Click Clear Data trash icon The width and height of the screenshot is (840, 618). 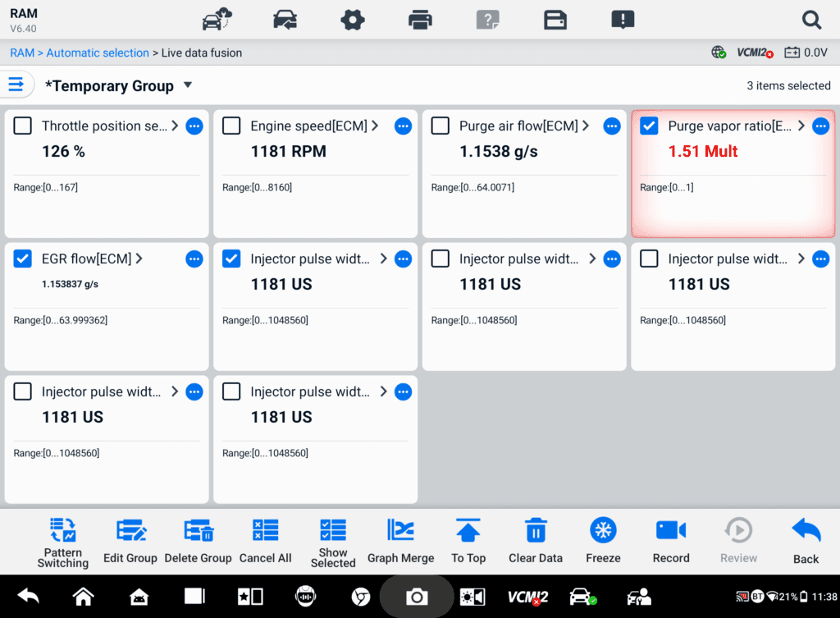pos(536,531)
